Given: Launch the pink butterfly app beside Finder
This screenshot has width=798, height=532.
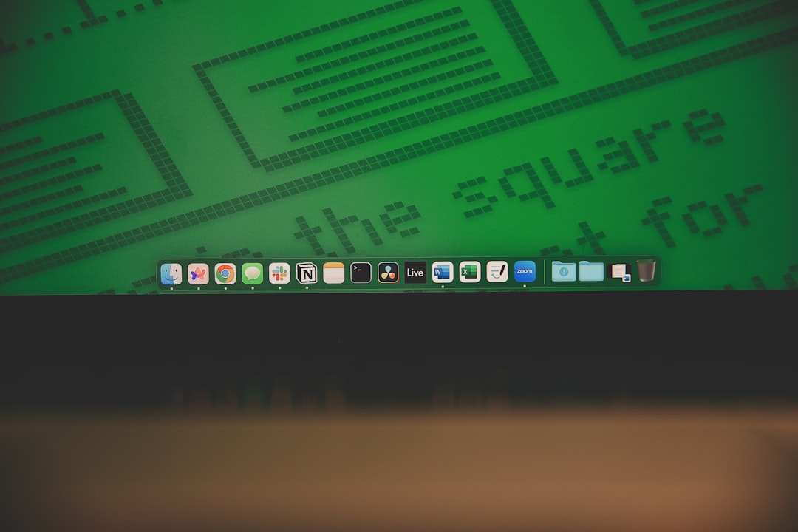Looking at the screenshot, I should tap(198, 273).
